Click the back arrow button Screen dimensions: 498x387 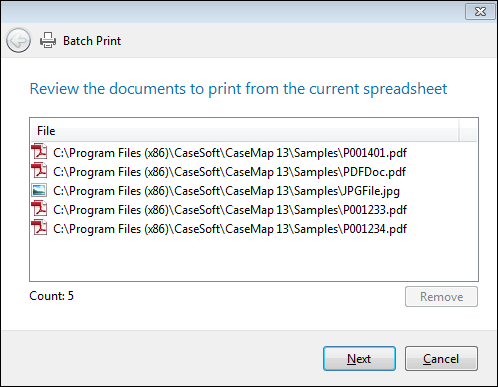(18, 41)
